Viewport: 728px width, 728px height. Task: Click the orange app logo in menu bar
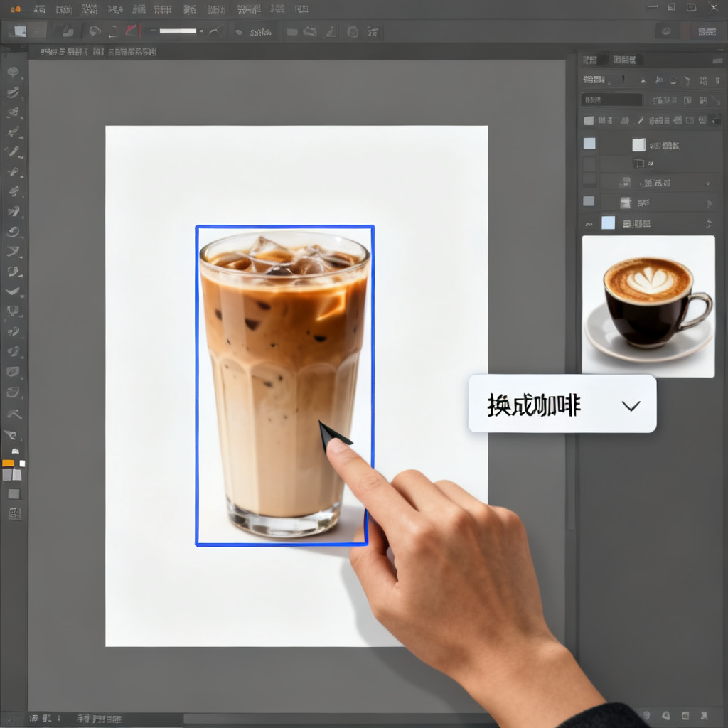tap(15, 9)
